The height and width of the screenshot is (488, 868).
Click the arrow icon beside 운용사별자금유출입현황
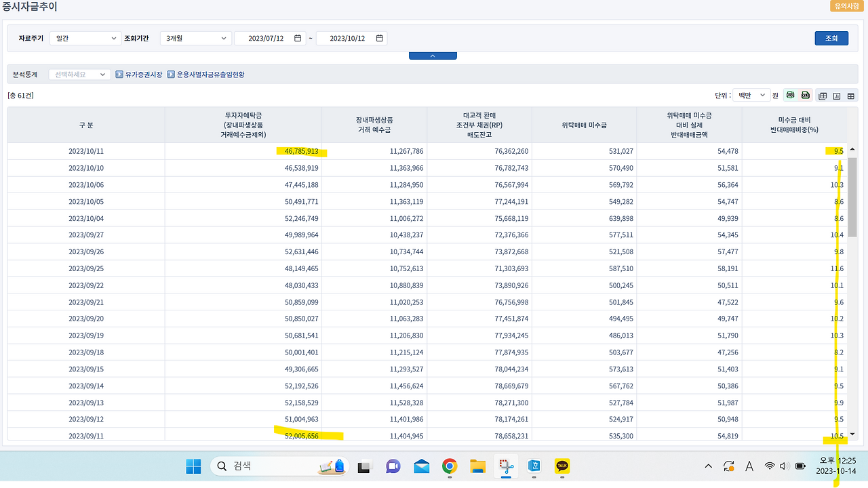(x=171, y=75)
